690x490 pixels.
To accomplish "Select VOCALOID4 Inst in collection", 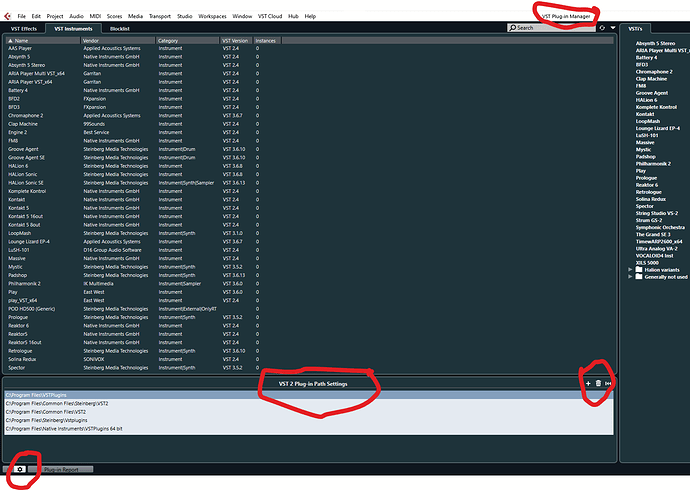I will coord(654,256).
